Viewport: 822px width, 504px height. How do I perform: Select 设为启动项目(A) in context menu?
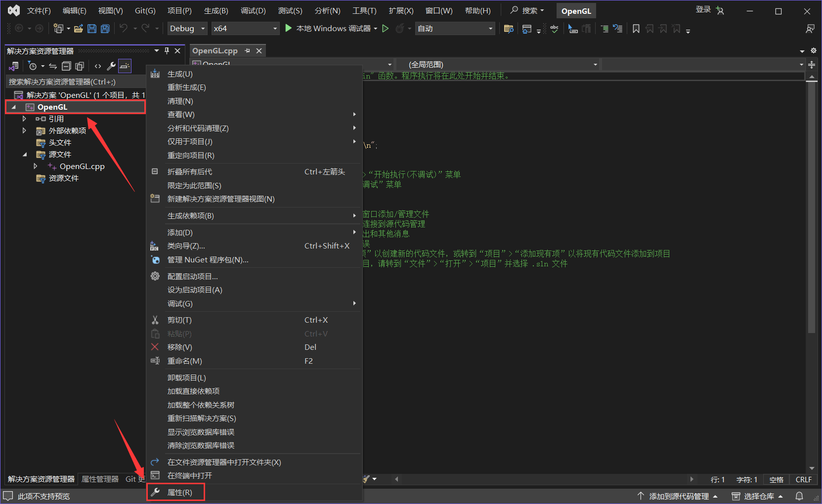(x=195, y=290)
